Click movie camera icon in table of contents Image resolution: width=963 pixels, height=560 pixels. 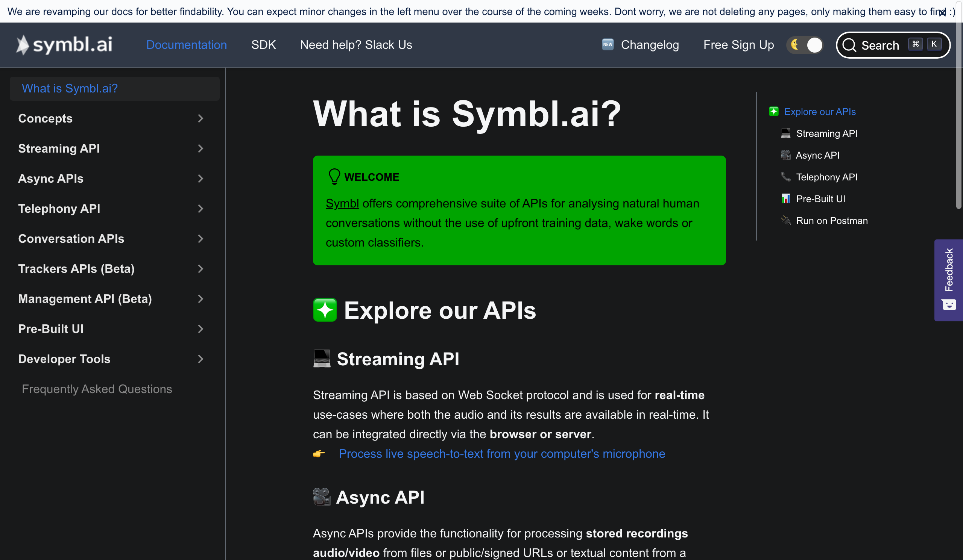[786, 154]
